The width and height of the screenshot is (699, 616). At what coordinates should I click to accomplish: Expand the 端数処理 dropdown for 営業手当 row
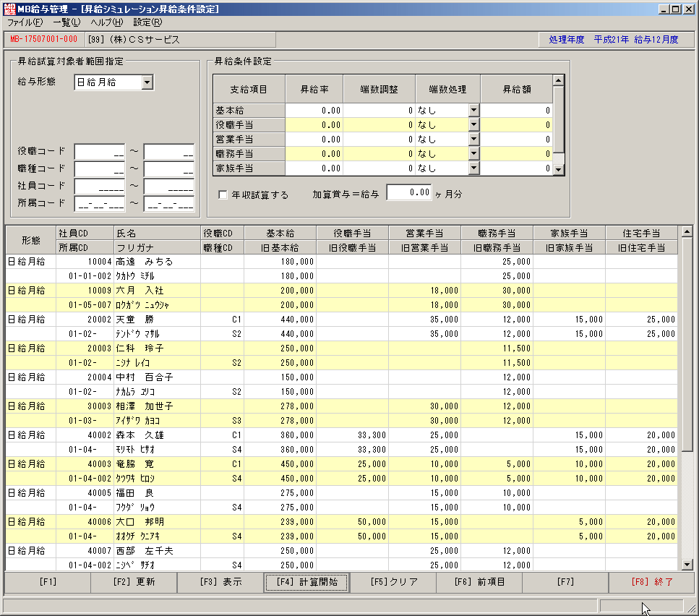(474, 139)
